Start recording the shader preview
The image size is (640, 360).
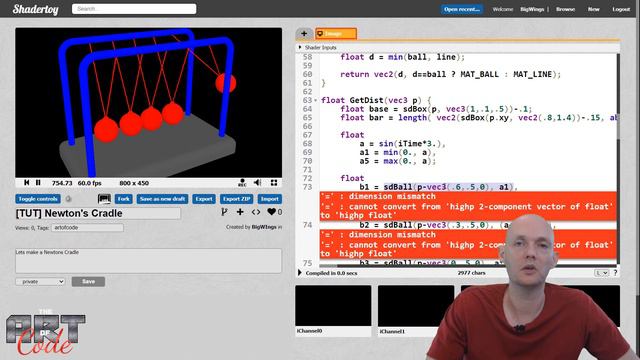[x=242, y=183]
